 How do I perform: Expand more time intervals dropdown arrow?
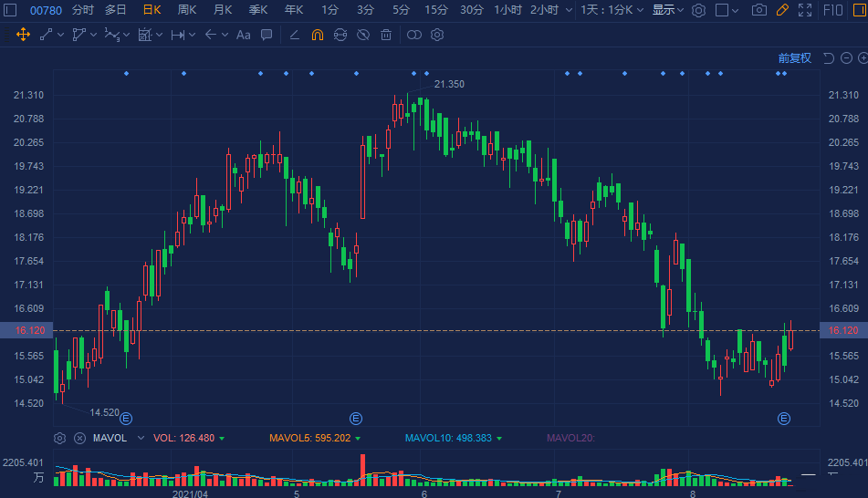569,10
